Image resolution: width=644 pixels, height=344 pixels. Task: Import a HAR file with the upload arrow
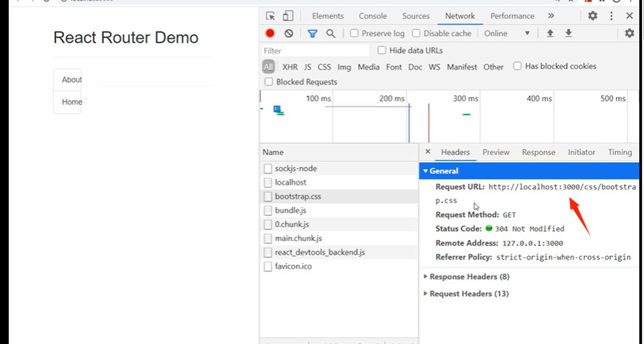(x=550, y=34)
